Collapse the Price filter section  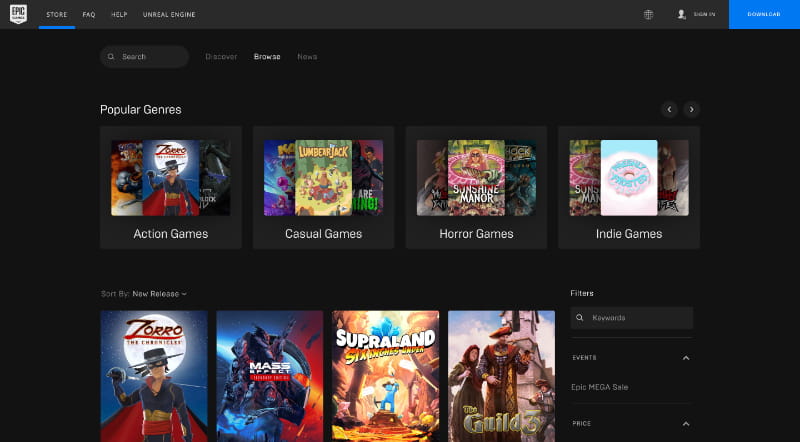coord(685,424)
